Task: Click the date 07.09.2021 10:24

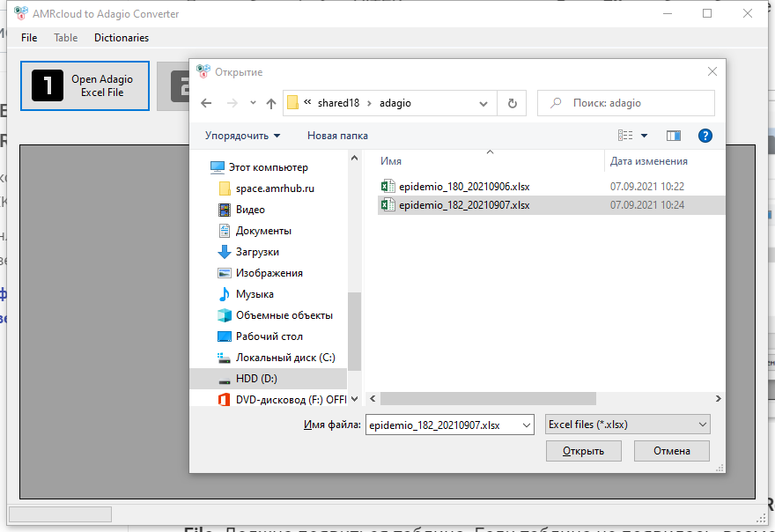Action: pos(647,204)
